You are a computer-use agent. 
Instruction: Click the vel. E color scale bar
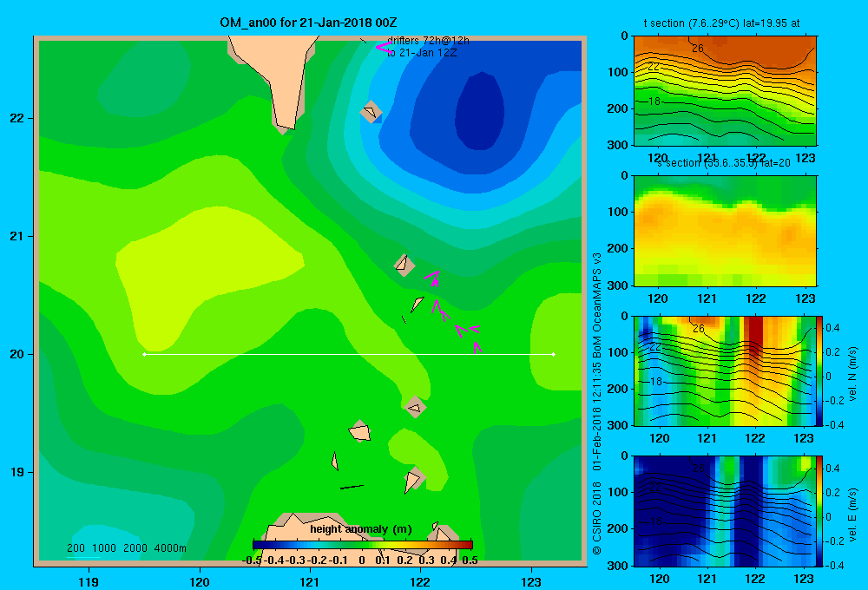[x=820, y=511]
